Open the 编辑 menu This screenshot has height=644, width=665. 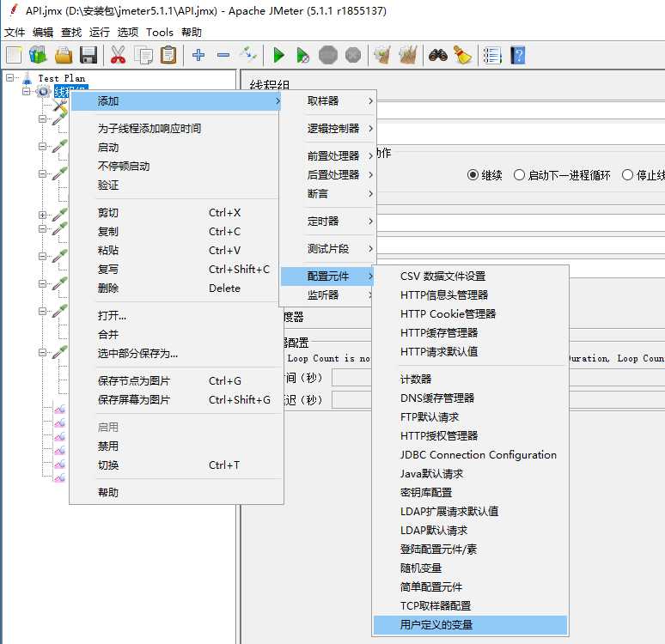(43, 33)
